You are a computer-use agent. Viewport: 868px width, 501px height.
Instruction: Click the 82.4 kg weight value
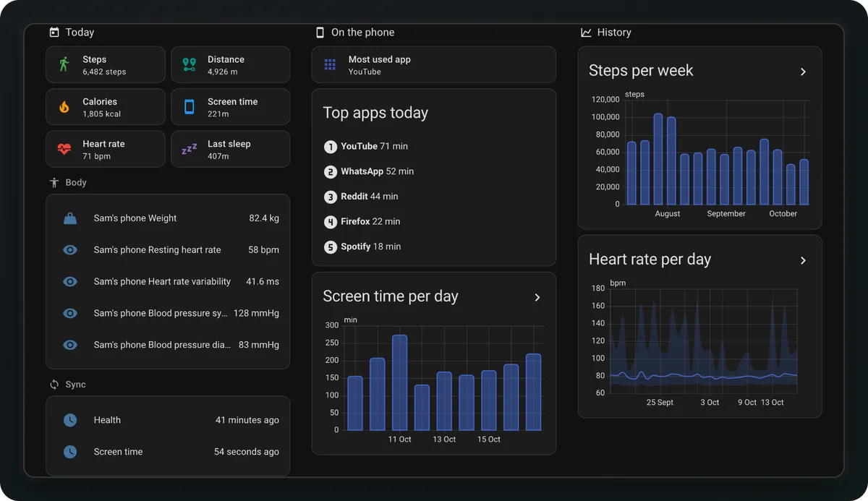264,218
